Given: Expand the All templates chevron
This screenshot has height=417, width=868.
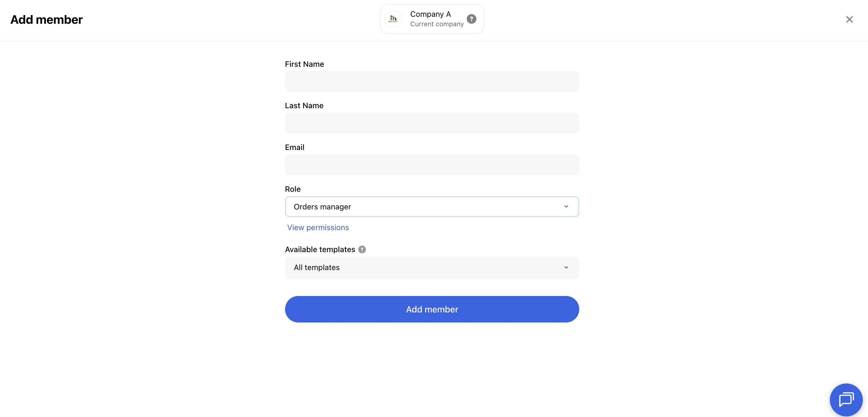Looking at the screenshot, I should (566, 267).
